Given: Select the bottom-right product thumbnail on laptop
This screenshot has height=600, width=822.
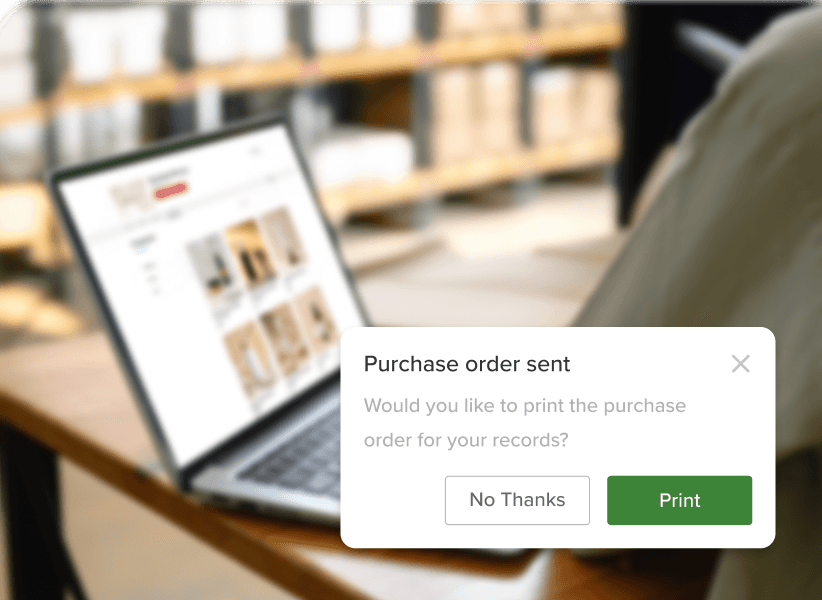Looking at the screenshot, I should coord(319,320).
